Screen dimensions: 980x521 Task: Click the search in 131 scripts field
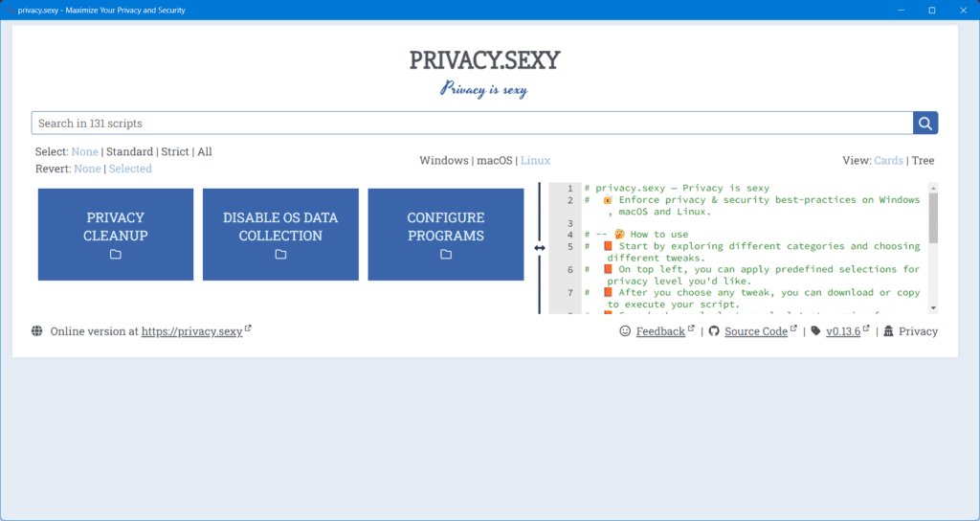click(x=472, y=124)
